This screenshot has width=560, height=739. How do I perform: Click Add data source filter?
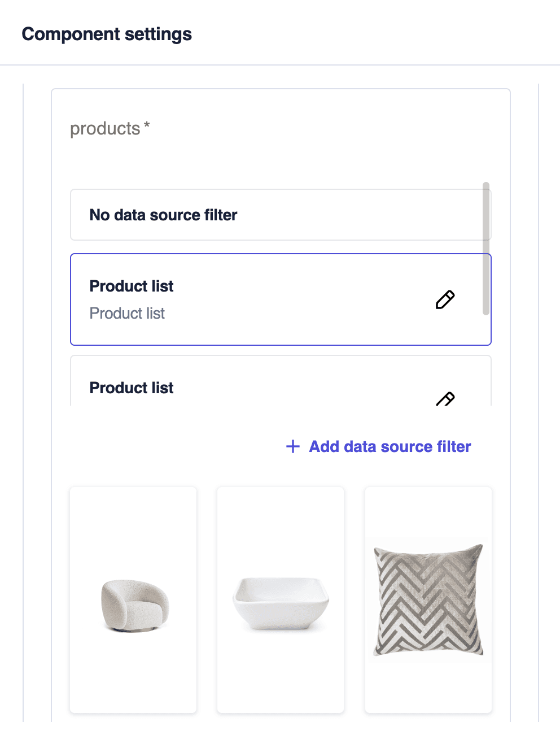pos(390,446)
